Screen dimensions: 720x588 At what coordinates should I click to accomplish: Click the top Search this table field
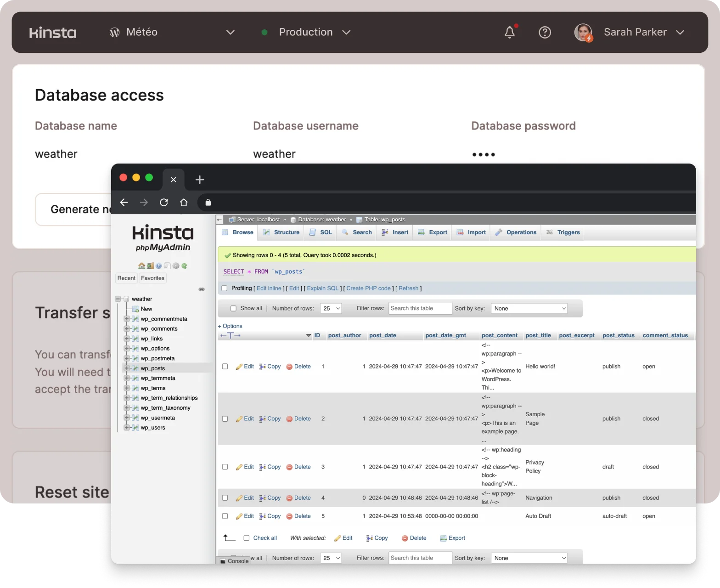[x=420, y=309]
